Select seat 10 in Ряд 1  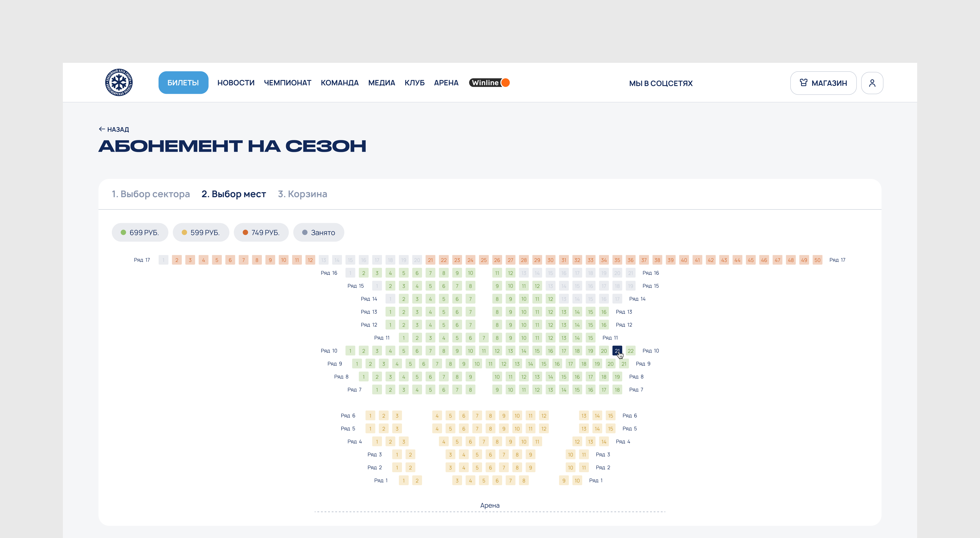[x=577, y=481]
